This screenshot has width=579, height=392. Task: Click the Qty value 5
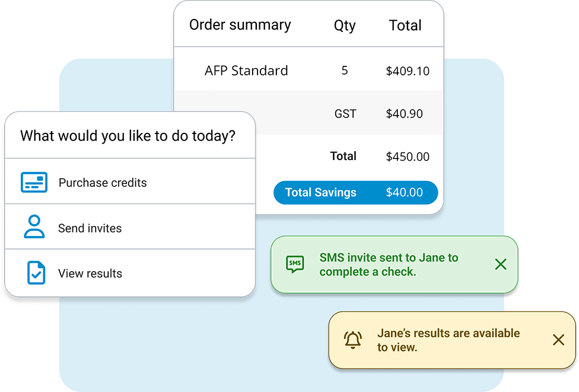345,70
